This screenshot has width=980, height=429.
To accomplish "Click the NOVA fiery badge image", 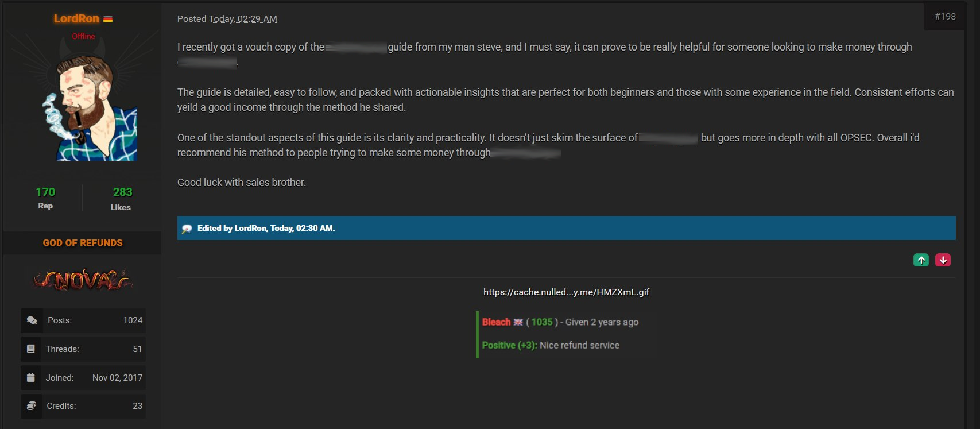I will pyautogui.click(x=83, y=280).
